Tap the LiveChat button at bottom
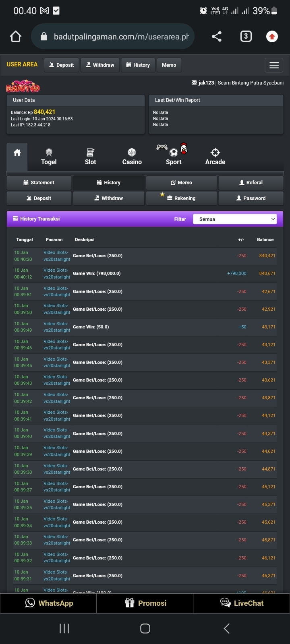 (242, 603)
